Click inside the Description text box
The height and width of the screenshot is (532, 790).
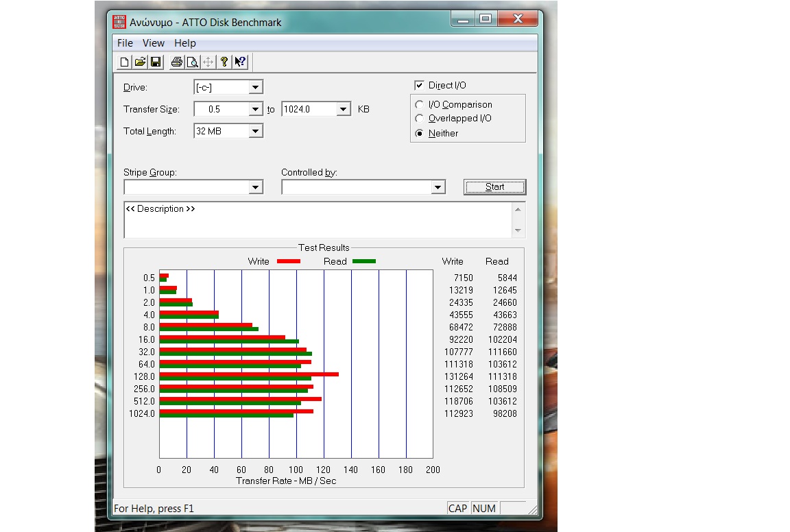pos(318,219)
